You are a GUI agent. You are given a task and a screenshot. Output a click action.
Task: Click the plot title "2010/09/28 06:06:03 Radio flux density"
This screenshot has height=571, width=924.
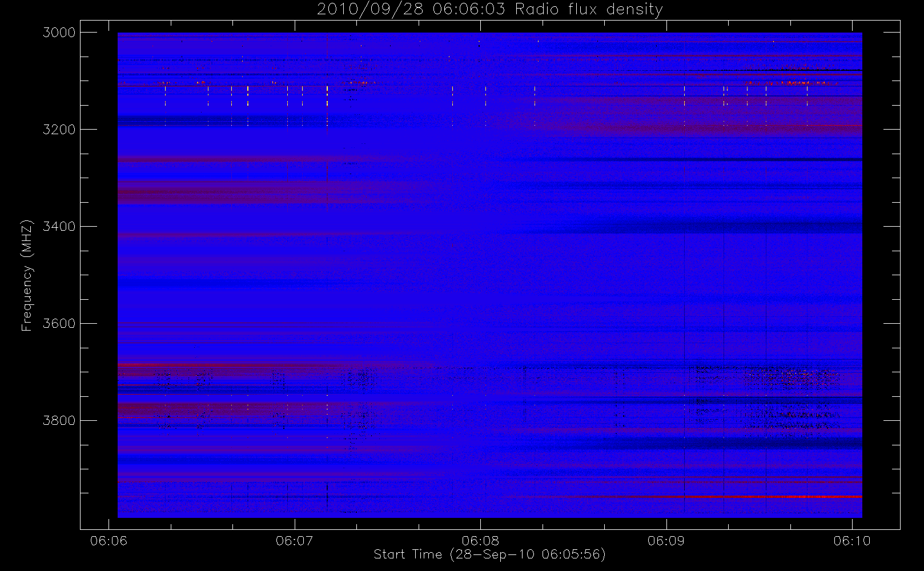(x=489, y=10)
